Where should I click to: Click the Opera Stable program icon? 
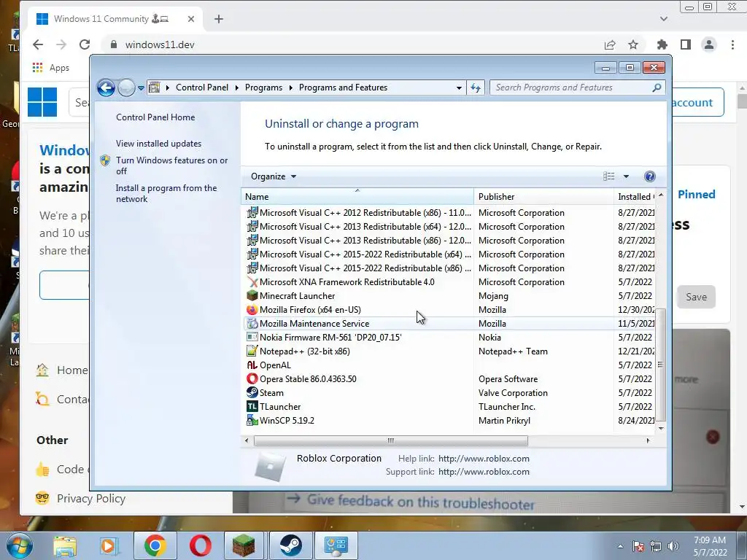coord(252,378)
